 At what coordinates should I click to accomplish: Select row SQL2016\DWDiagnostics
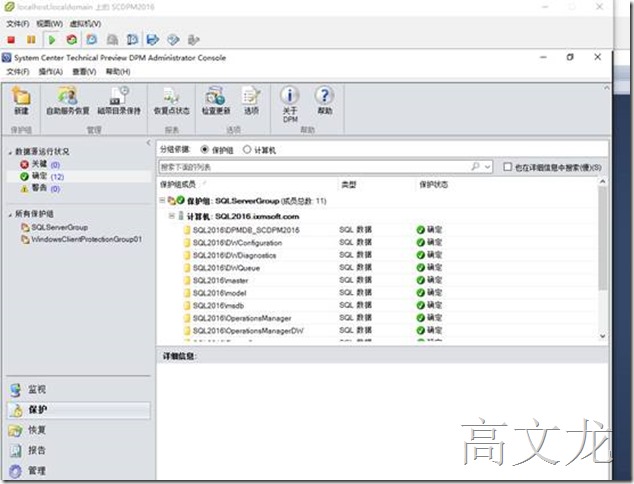point(377,255)
